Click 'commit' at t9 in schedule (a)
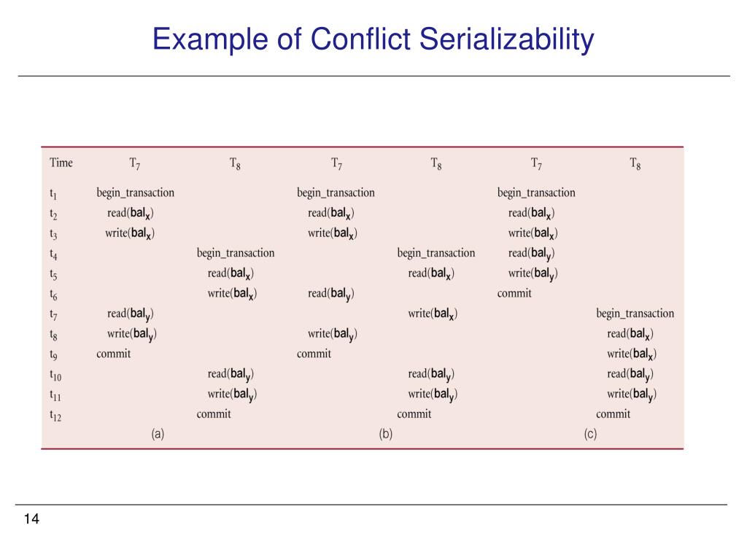747x560 pixels. tap(113, 354)
